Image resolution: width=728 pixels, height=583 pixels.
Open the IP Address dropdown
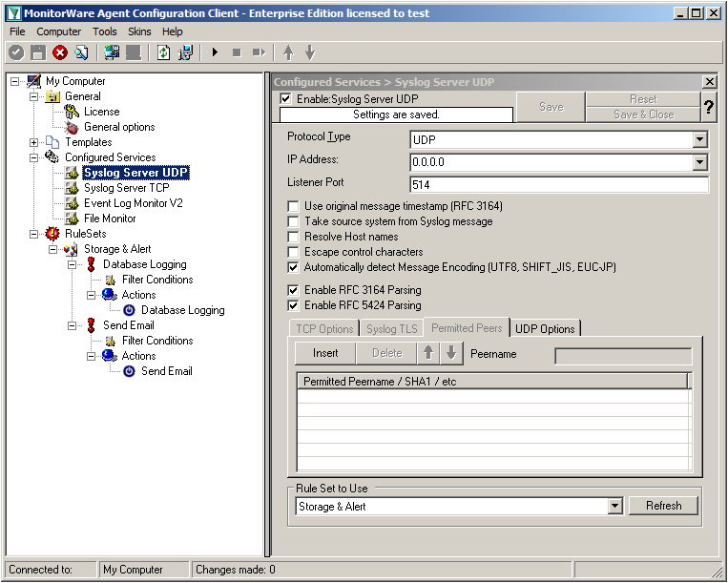[x=699, y=162]
